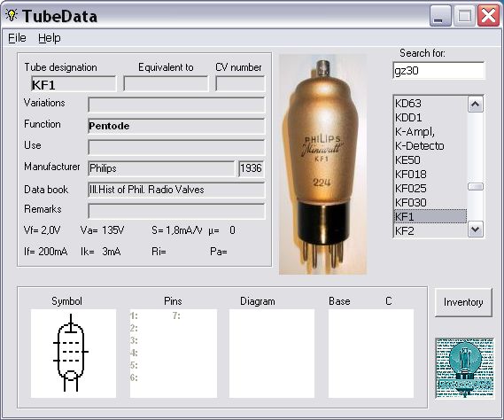Click the pentode schematic symbol

pos(74,354)
